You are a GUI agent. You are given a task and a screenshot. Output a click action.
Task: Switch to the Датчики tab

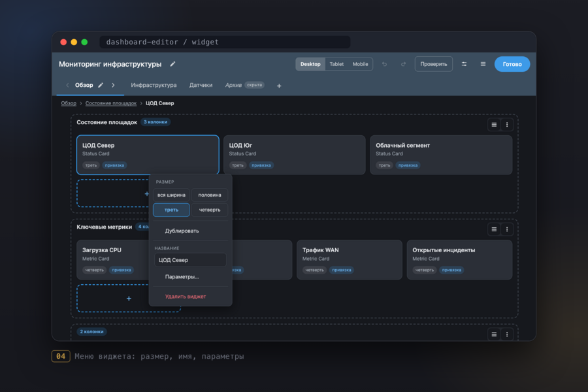(x=201, y=85)
